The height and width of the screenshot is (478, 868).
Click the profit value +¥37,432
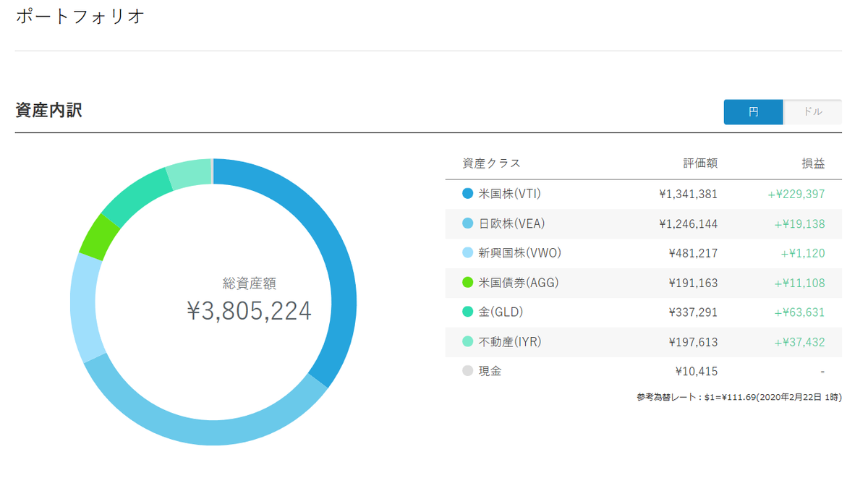pos(799,342)
